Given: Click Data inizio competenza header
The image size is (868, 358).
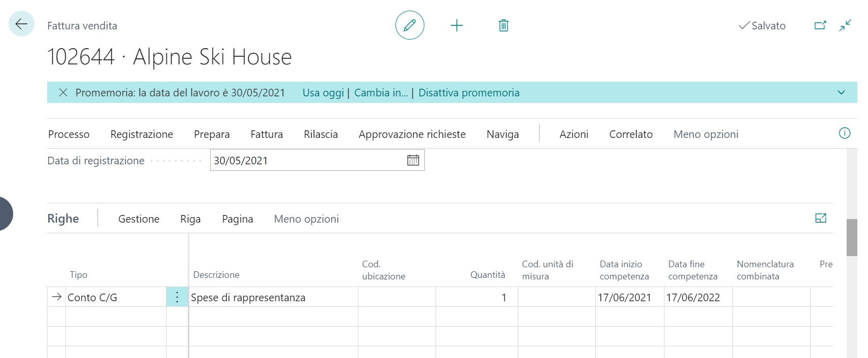Looking at the screenshot, I should point(624,270).
